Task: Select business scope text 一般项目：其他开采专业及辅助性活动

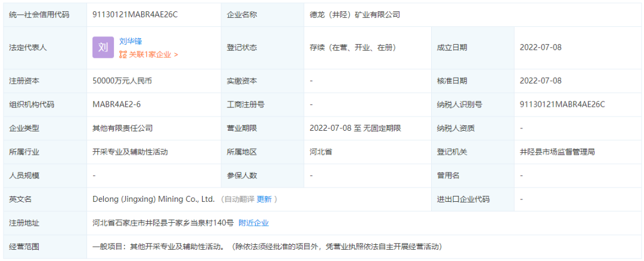Action: pos(158,247)
